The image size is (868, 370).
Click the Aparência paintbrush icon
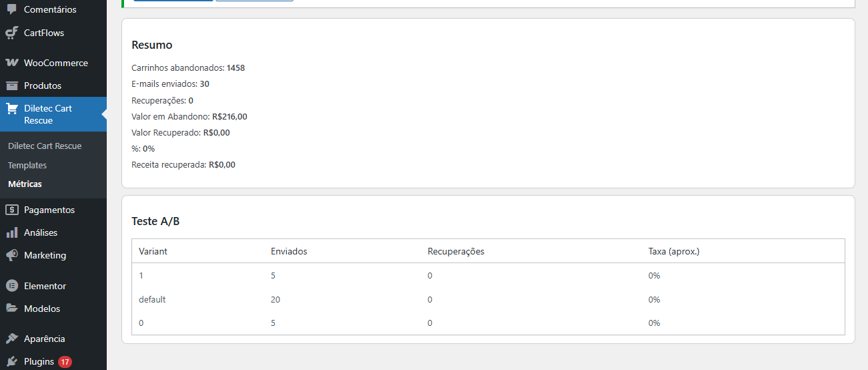(x=12, y=339)
